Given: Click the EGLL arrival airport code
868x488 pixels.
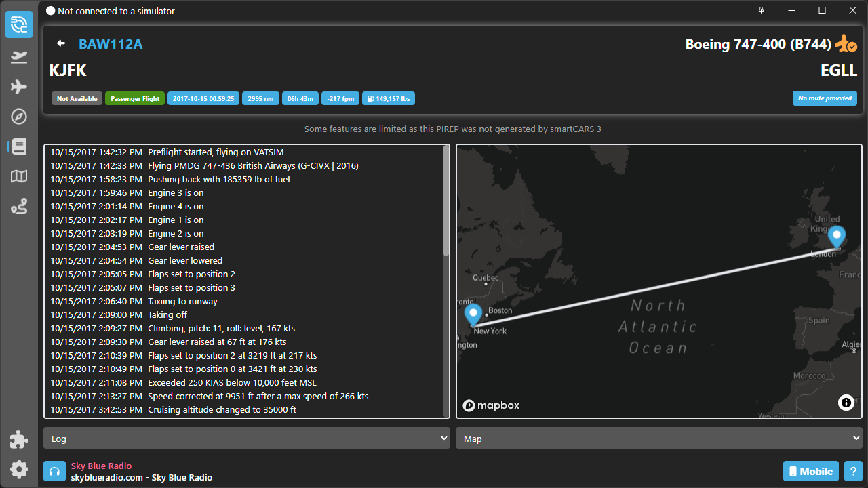Looking at the screenshot, I should point(839,70).
